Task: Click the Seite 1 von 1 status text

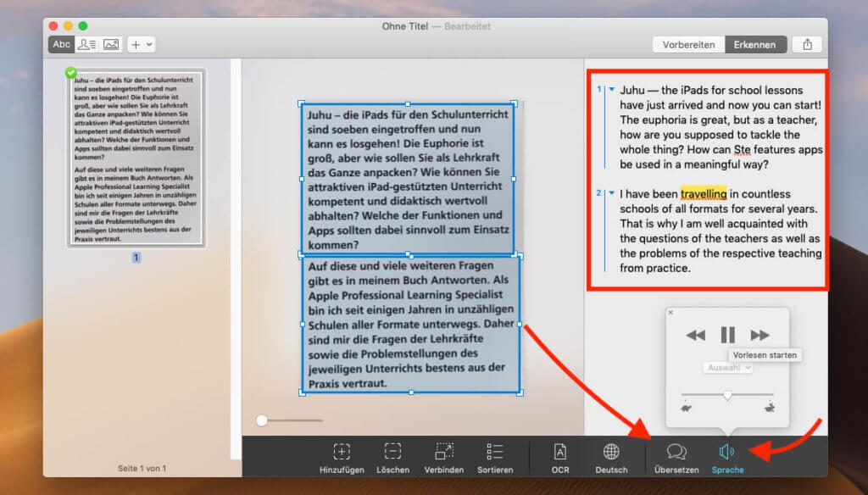Action: click(142, 469)
